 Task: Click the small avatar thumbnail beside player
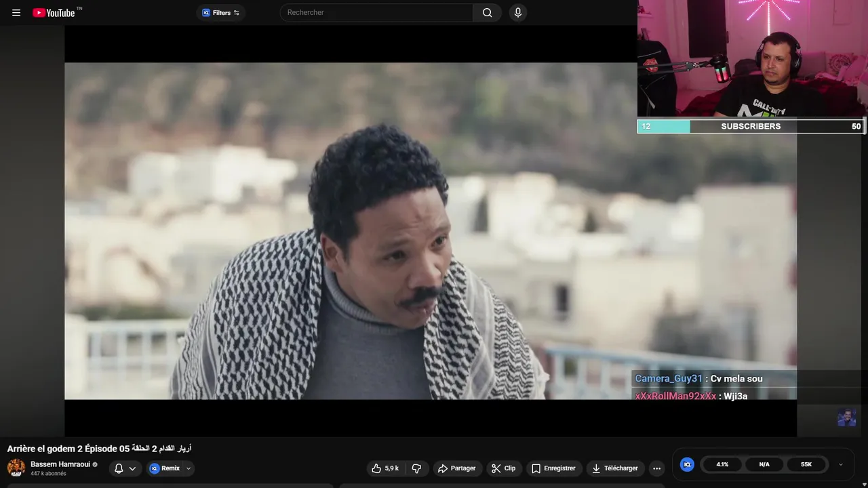pos(846,418)
